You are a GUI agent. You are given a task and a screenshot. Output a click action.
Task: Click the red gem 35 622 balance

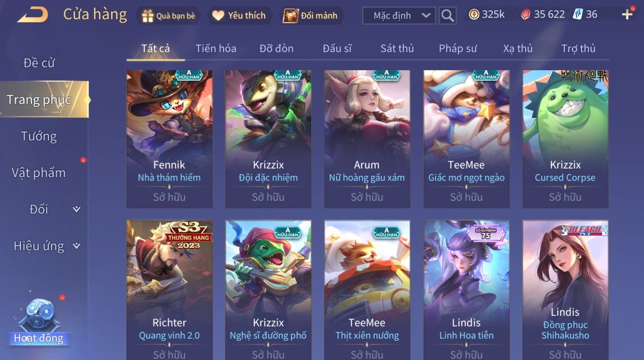click(543, 15)
